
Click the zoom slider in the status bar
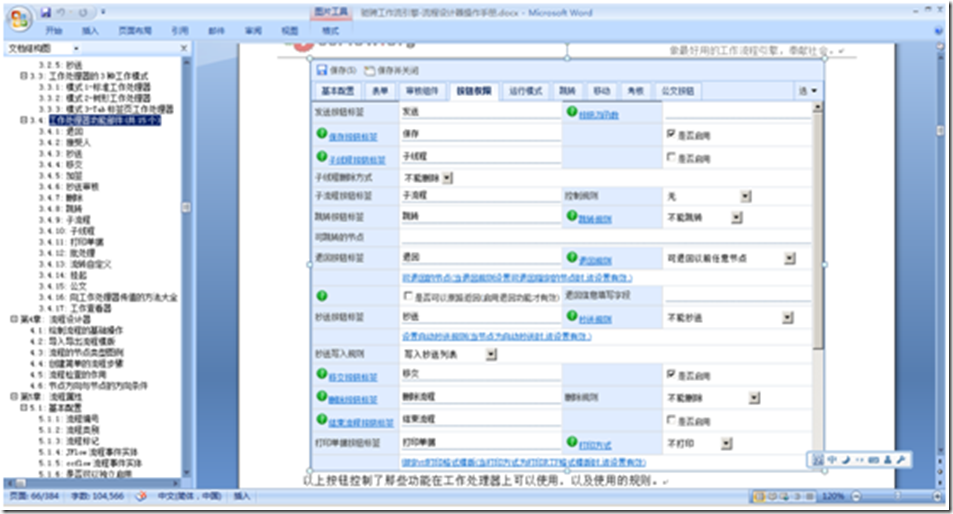[896, 496]
